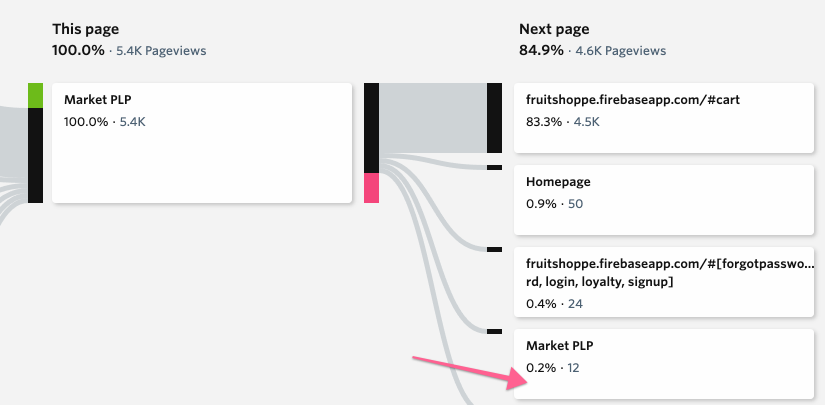The width and height of the screenshot is (825, 405).
Task: Select the forgotpassword, login, loyalty, signup card
Action: (662, 280)
